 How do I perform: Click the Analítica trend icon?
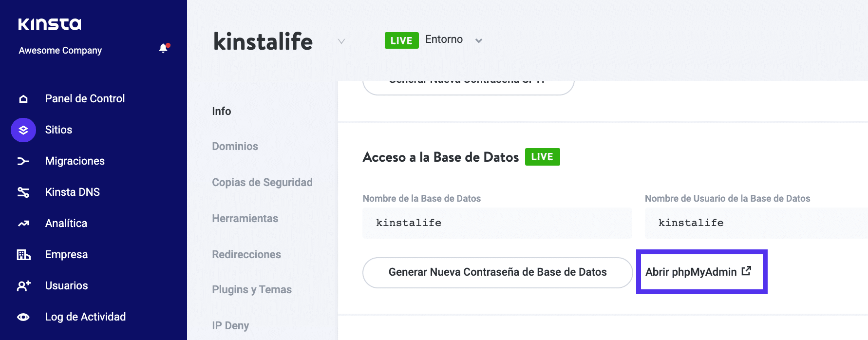pos(23,224)
